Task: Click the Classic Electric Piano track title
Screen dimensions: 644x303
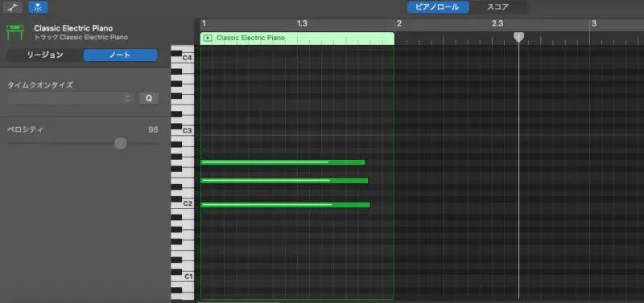Action: [73, 28]
